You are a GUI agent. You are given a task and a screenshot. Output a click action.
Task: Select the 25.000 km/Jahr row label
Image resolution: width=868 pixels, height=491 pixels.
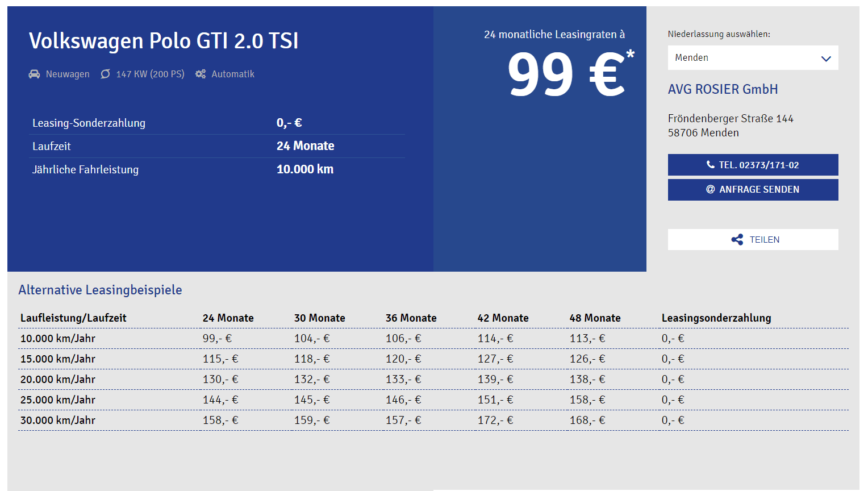(58, 400)
